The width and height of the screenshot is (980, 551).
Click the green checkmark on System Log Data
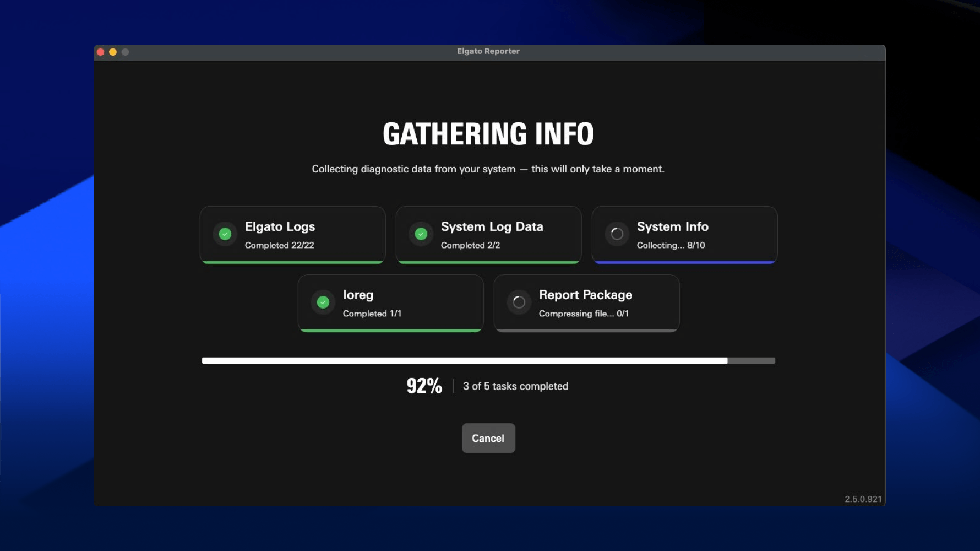pyautogui.click(x=421, y=234)
